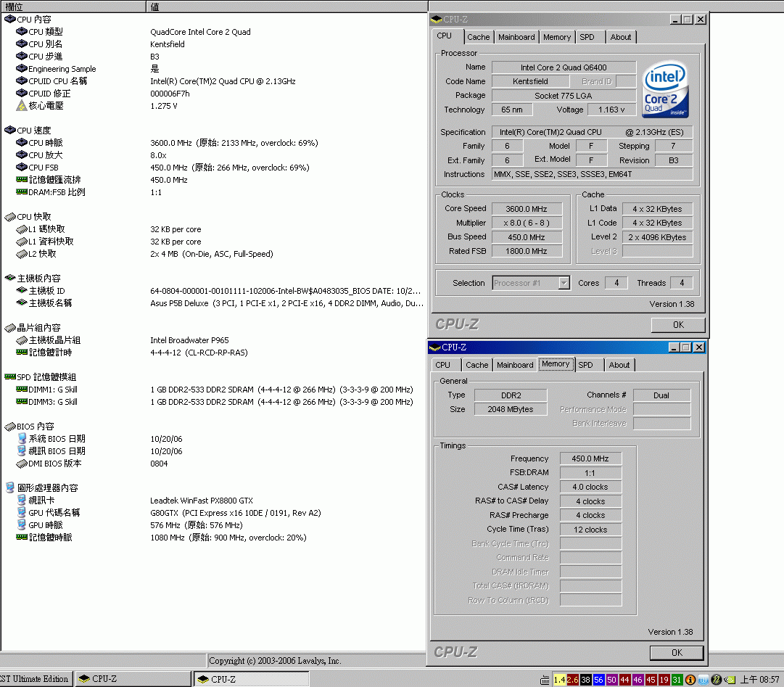Open Cache tab in CPU-Z processor window
This screenshot has height=687, width=784.
pyautogui.click(x=479, y=37)
